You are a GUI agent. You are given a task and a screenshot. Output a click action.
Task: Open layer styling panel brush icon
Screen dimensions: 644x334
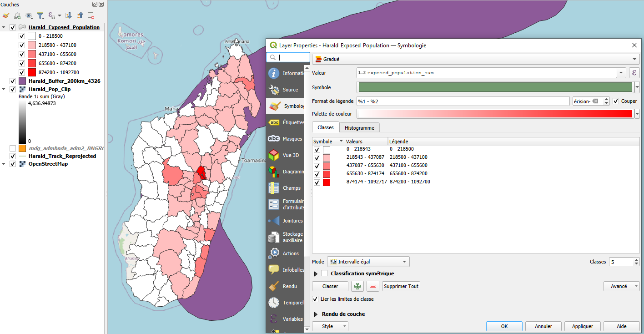[x=6, y=15]
